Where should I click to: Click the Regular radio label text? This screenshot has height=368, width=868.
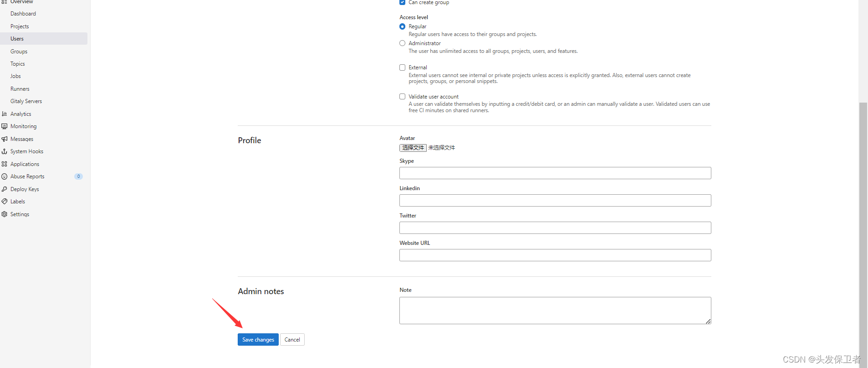pyautogui.click(x=418, y=26)
